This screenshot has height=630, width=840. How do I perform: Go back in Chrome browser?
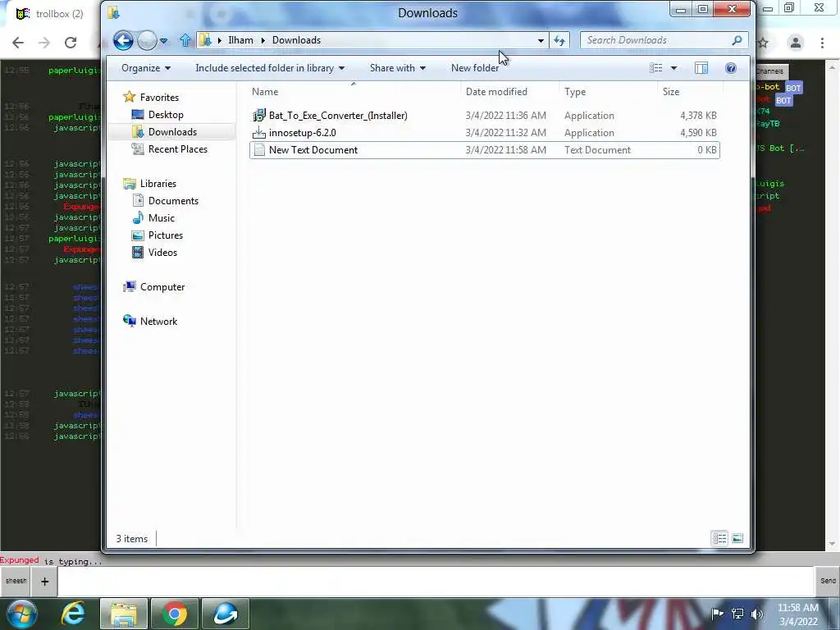click(x=18, y=43)
